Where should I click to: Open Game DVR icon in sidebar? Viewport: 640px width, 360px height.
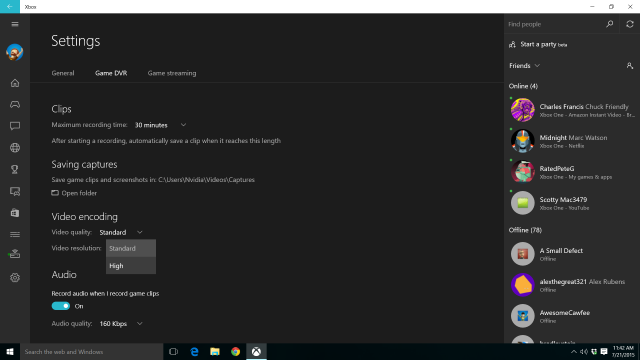(15, 191)
